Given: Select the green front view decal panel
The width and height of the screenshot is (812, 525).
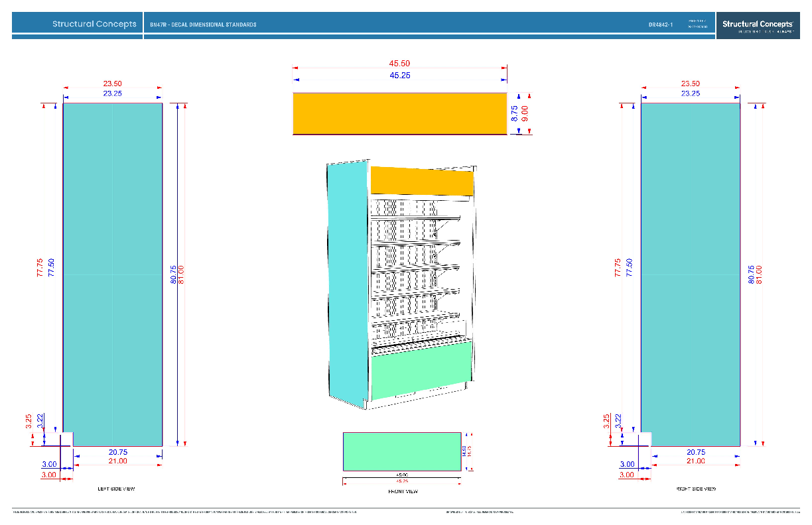Looking at the screenshot, I should tap(402, 451).
